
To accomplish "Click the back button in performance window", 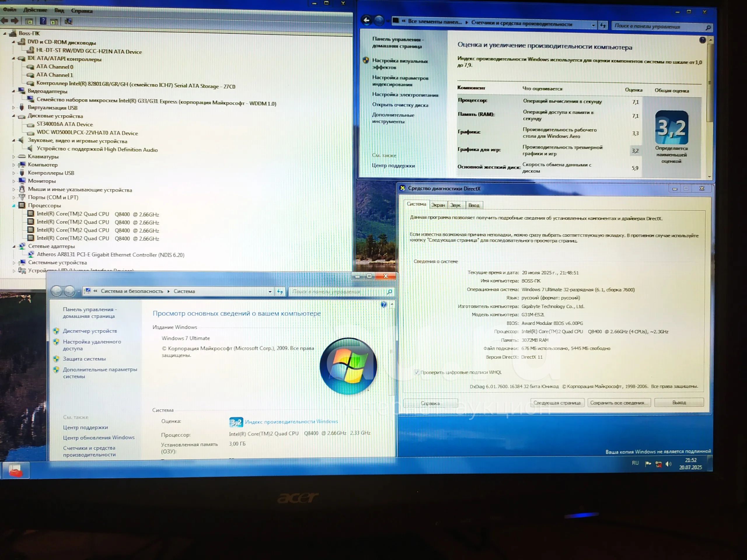I will coord(366,20).
